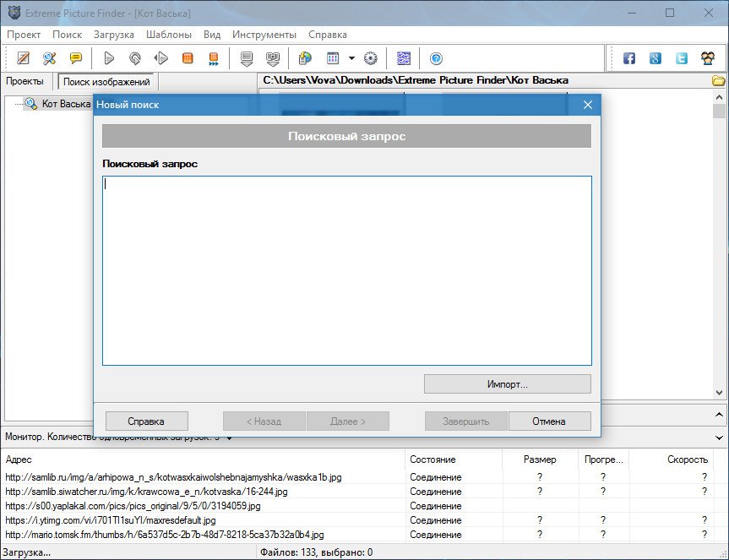Click the settings gear toolbar icon

(x=370, y=58)
